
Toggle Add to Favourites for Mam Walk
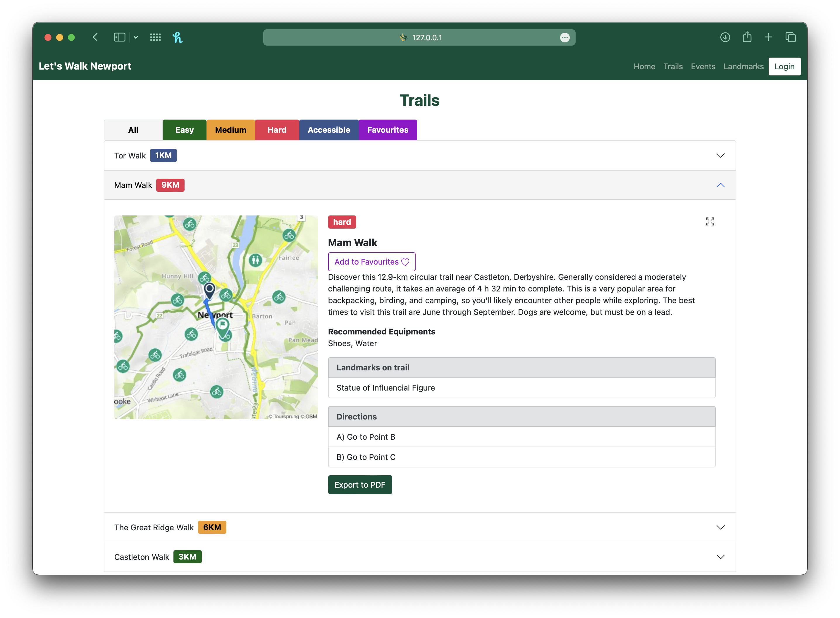pyautogui.click(x=371, y=261)
